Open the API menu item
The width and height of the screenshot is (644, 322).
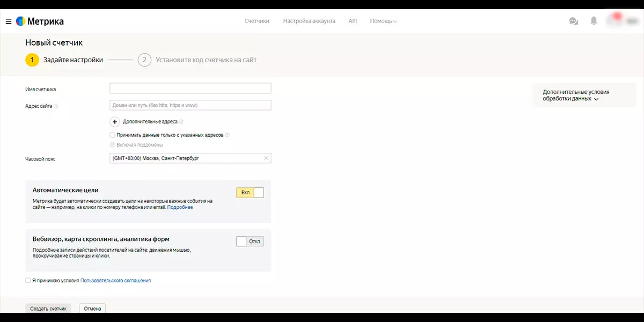coord(353,21)
